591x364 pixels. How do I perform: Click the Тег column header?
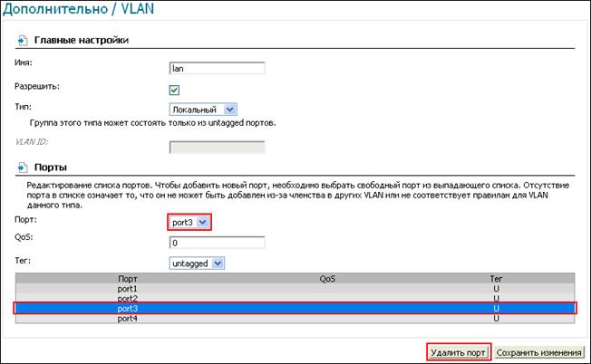(x=496, y=279)
